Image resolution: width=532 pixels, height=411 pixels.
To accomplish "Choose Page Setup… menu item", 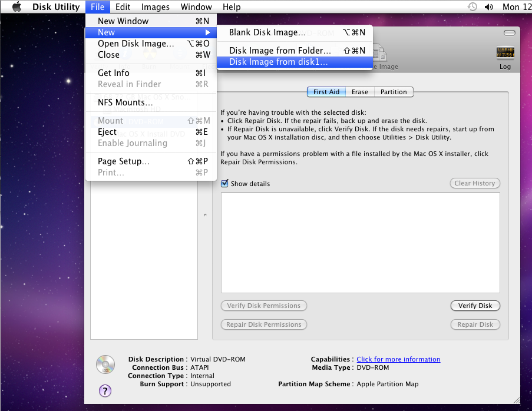I will click(151, 161).
